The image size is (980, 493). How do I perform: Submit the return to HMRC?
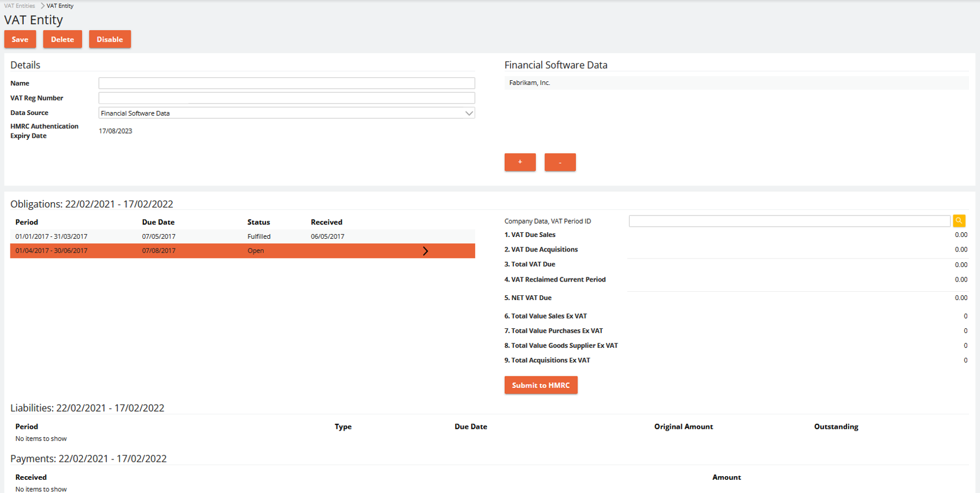click(541, 385)
